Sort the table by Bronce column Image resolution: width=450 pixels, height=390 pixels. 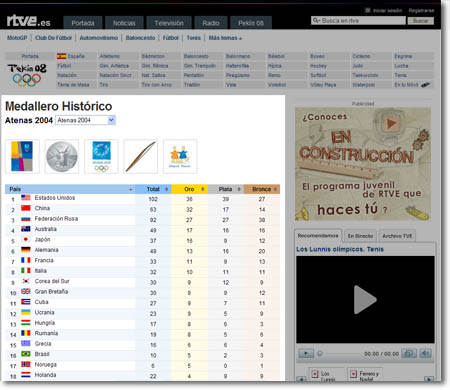262,189
